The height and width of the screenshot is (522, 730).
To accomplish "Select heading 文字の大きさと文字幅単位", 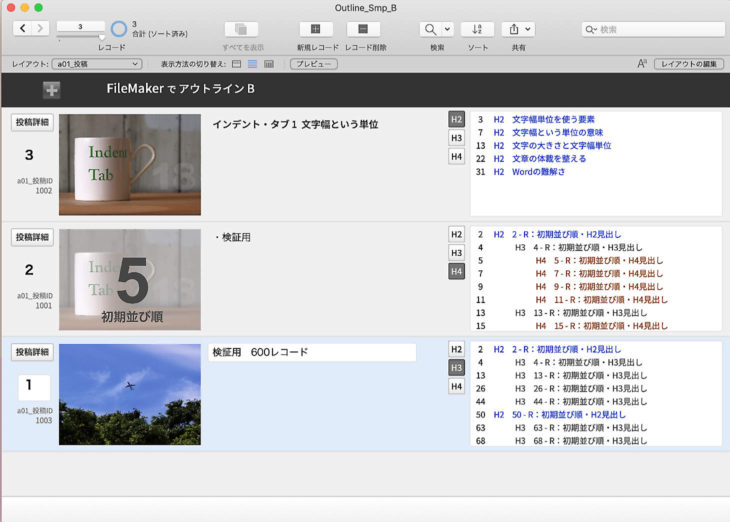I will (561, 145).
